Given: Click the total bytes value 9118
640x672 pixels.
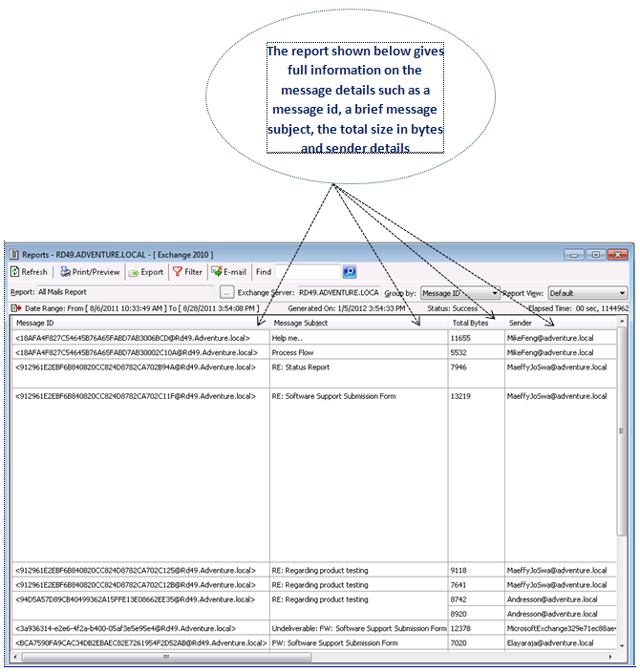Looking at the screenshot, I should click(x=459, y=571).
